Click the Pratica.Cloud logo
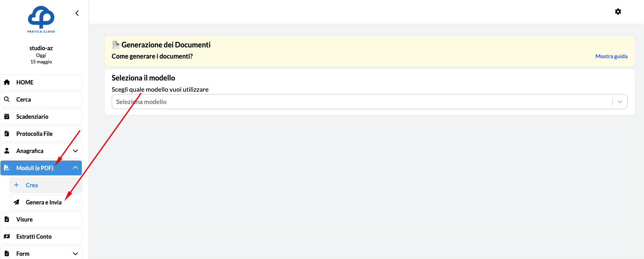644x259 pixels. pyautogui.click(x=41, y=19)
